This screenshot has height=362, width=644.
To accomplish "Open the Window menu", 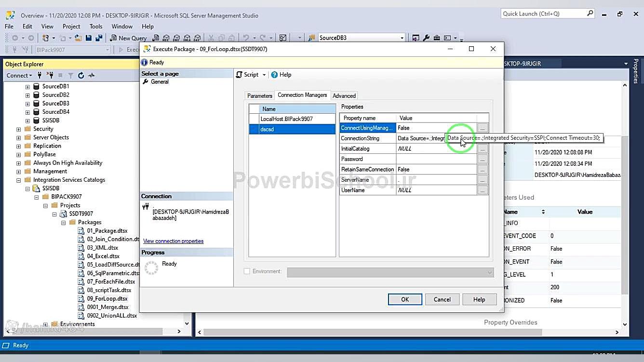I will 122,27.
